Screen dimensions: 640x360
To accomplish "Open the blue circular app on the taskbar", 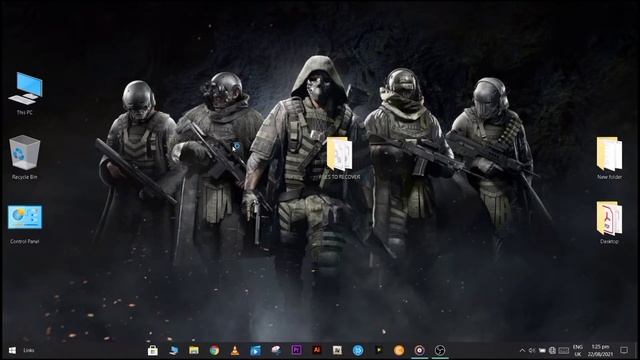I will (358, 350).
